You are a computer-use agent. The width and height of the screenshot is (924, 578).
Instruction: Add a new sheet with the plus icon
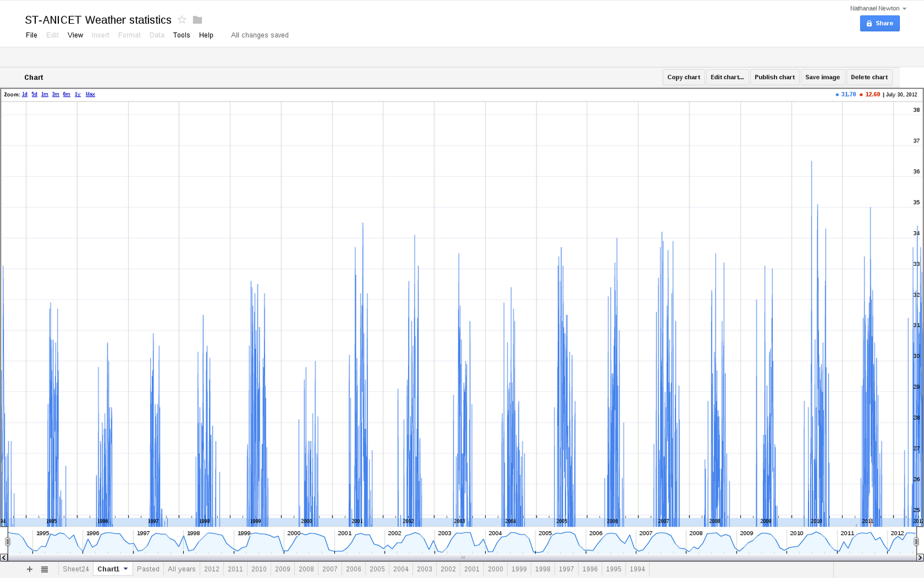point(29,569)
